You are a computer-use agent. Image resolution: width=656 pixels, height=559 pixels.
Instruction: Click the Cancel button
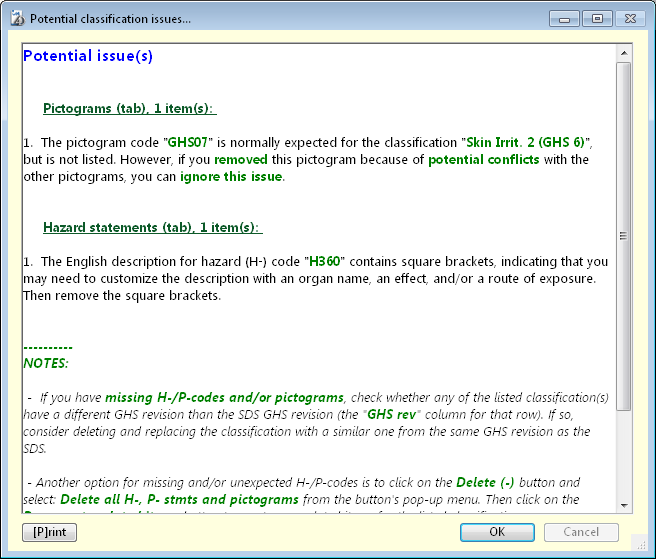pos(581,532)
